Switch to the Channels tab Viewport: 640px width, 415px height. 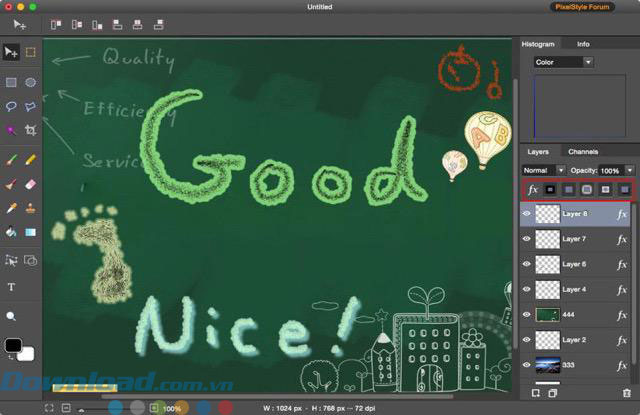click(x=582, y=152)
